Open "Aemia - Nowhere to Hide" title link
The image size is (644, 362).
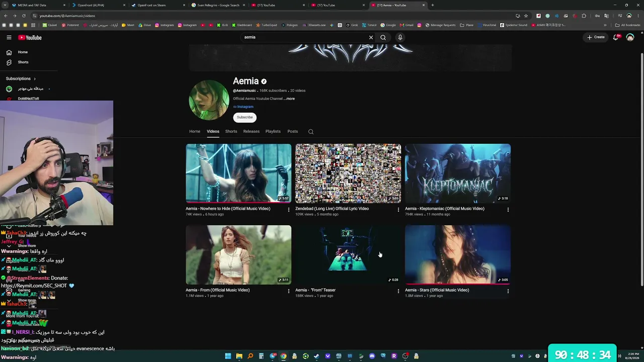[228, 209]
